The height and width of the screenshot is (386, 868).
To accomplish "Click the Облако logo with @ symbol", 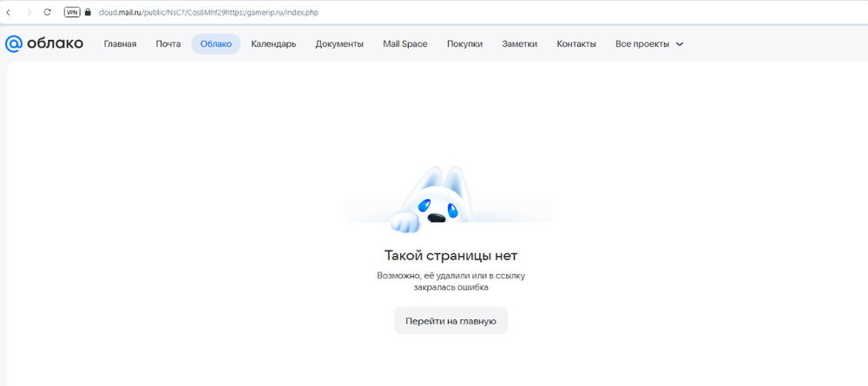I will (x=44, y=43).
